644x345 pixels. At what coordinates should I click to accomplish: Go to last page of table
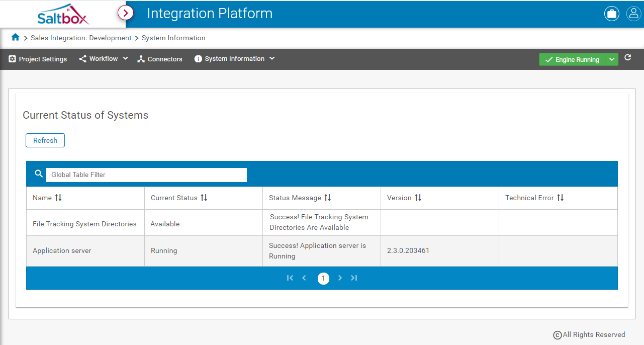pyautogui.click(x=354, y=278)
